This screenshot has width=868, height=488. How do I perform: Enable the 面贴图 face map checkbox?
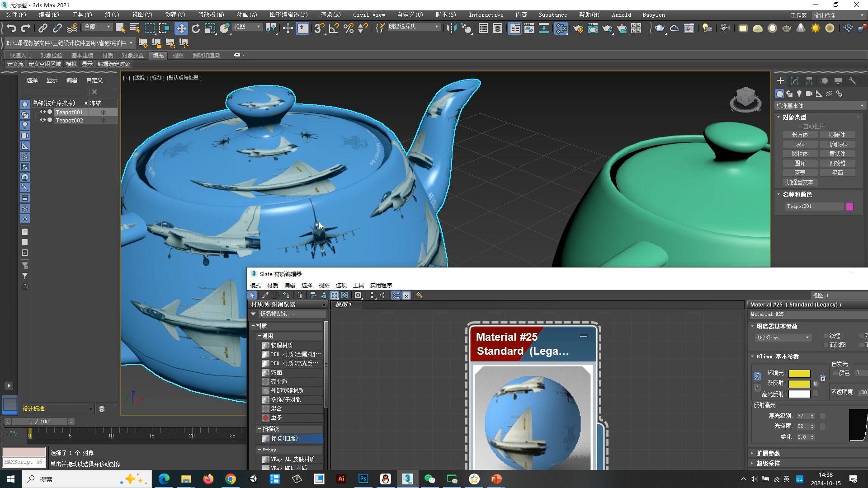point(826,345)
